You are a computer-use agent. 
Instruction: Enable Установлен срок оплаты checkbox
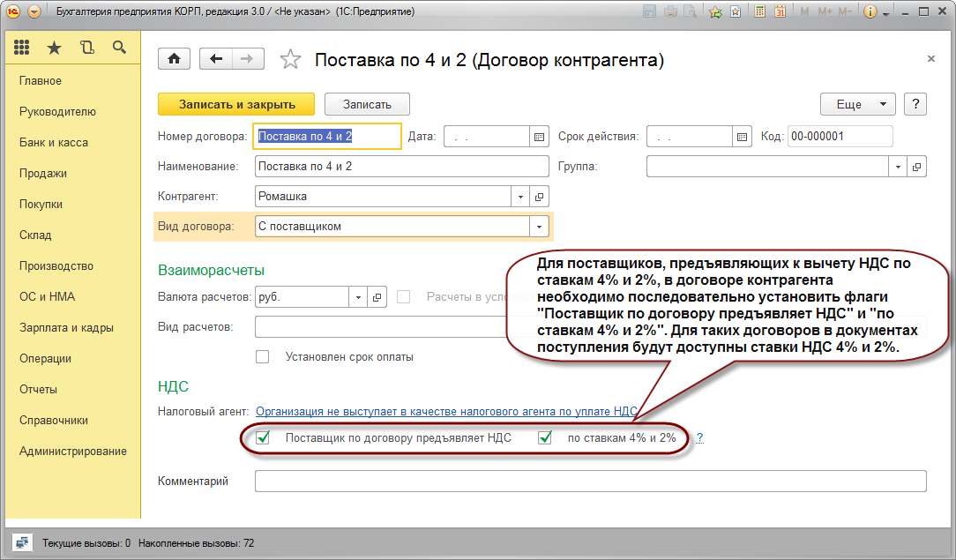[262, 357]
